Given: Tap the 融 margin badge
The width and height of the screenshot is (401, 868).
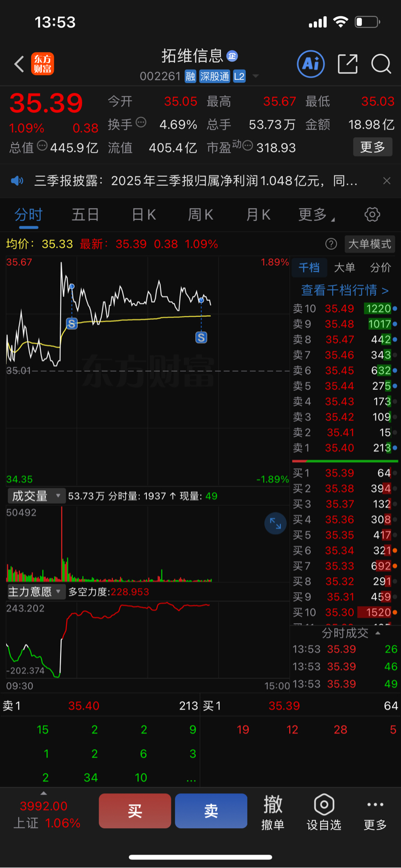Looking at the screenshot, I should [190, 77].
